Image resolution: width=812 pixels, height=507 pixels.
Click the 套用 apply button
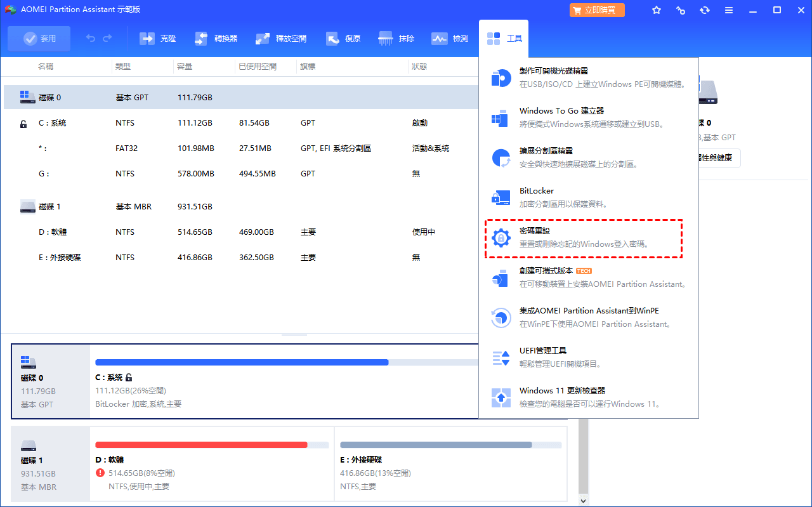[39, 39]
